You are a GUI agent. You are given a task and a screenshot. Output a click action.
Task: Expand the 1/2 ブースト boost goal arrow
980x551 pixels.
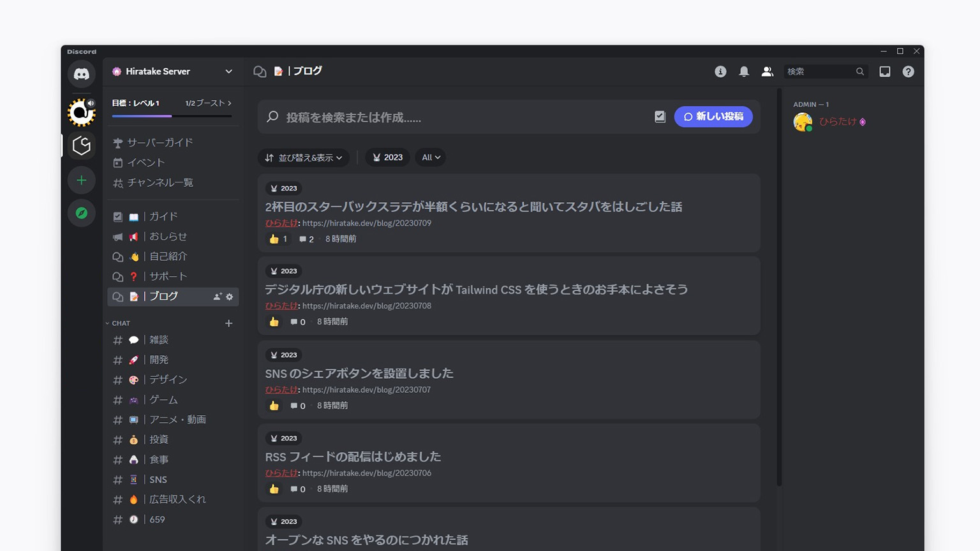[x=230, y=103]
